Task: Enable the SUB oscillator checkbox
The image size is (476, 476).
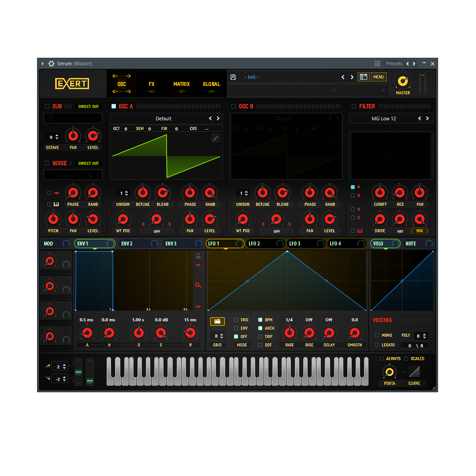Action: pos(47,106)
